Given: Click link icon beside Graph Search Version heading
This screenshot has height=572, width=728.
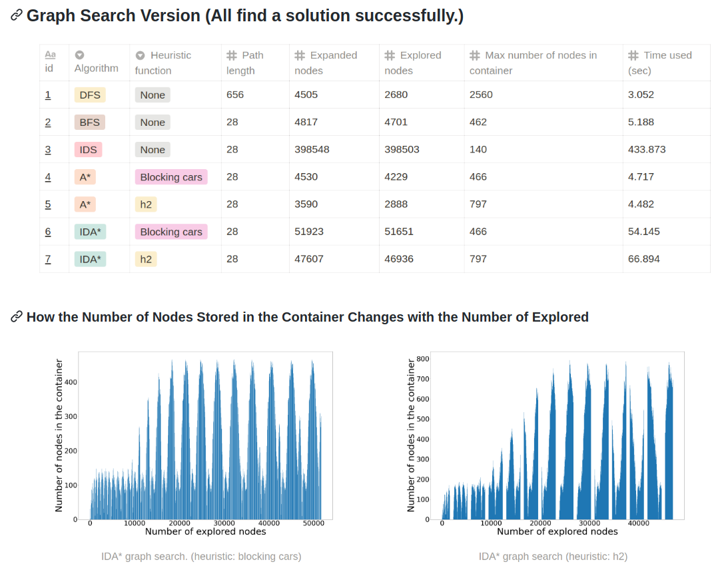Looking at the screenshot, I should [x=17, y=15].
